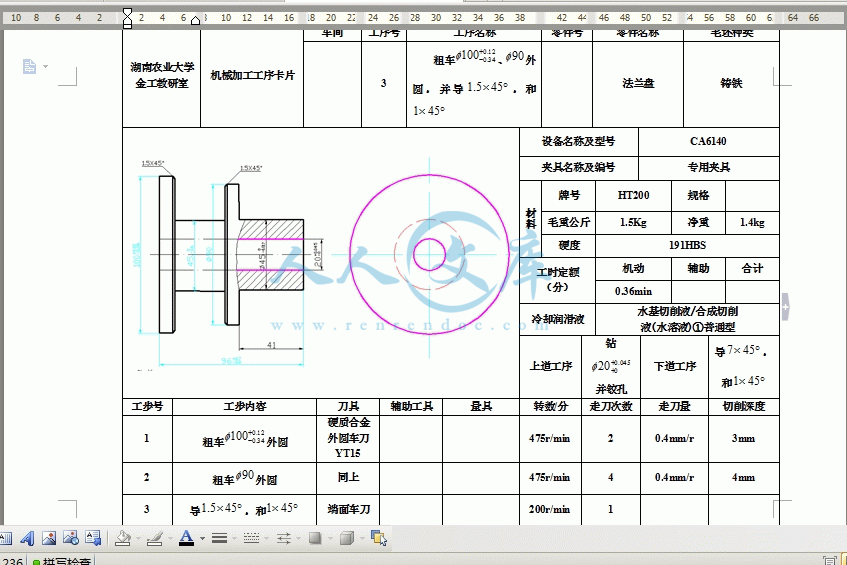Click the 冷却润滑液 label cell
This screenshot has width=847, height=565.
[x=557, y=319]
